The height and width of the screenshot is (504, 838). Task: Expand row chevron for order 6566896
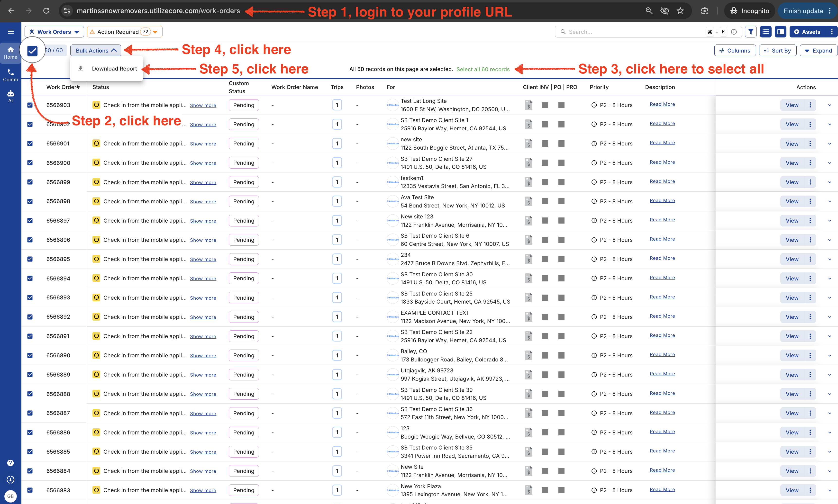(x=829, y=240)
